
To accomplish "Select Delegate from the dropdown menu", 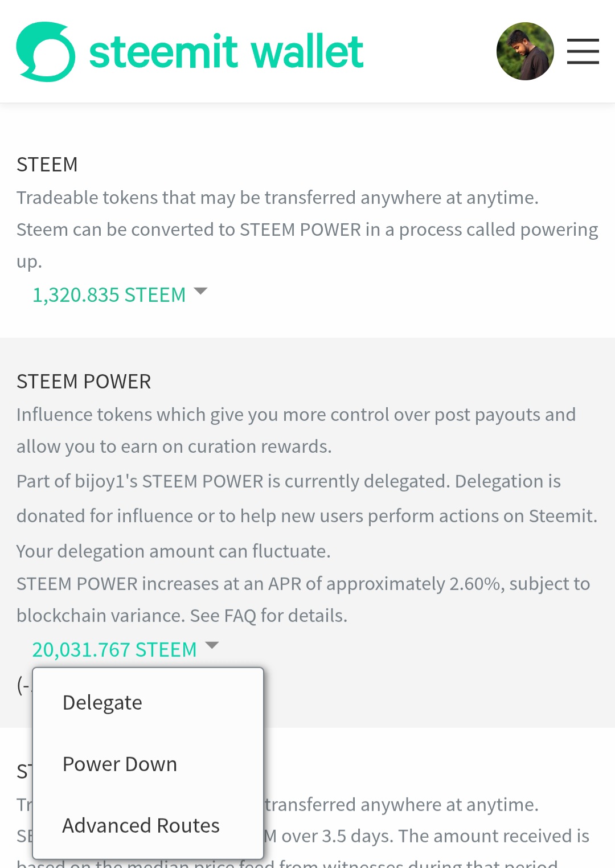I will [x=102, y=703].
